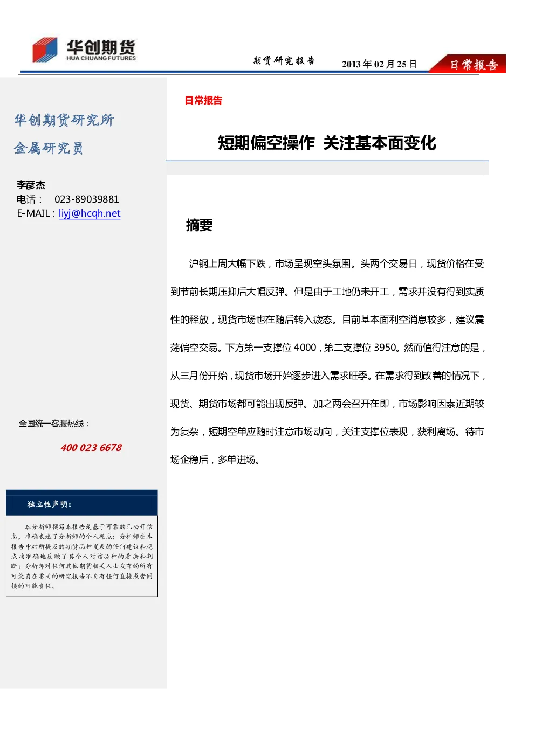
Task: Select sidebar heading 华创期货研究所
Action: pyautogui.click(x=64, y=120)
